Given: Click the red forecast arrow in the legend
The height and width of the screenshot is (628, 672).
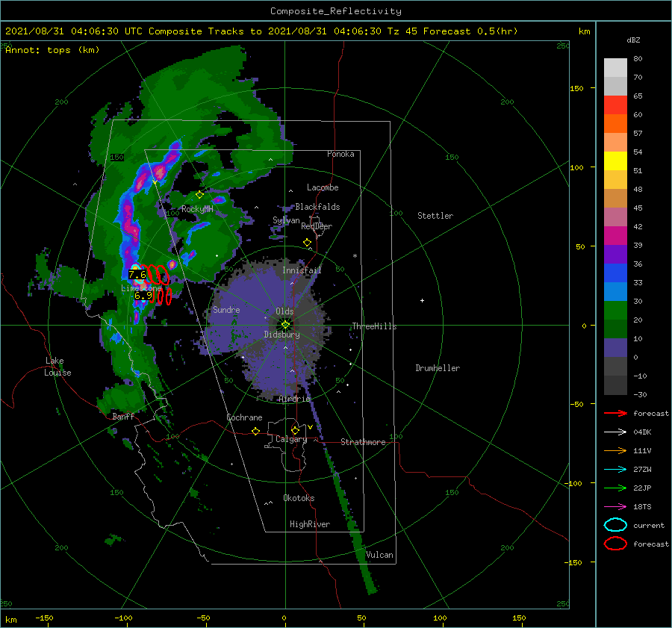Looking at the screenshot, I should pyautogui.click(x=615, y=413).
